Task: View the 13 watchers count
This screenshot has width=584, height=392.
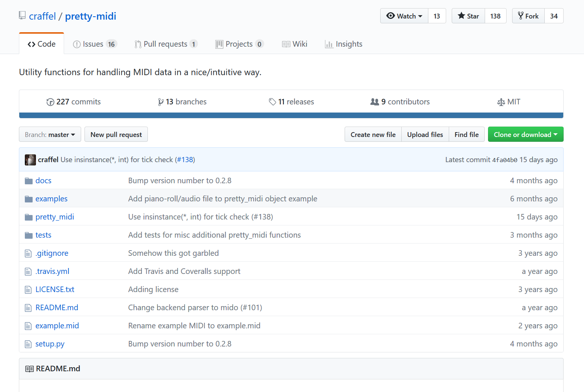Action: pyautogui.click(x=437, y=16)
